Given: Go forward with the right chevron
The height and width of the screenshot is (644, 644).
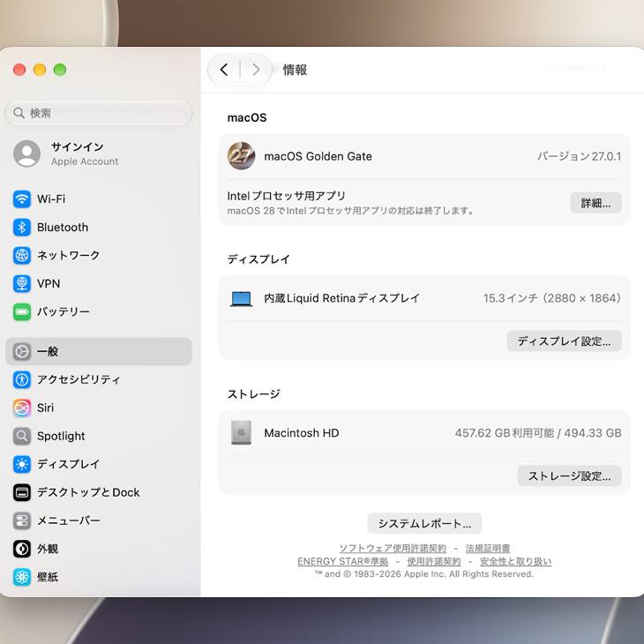Looking at the screenshot, I should click(256, 70).
